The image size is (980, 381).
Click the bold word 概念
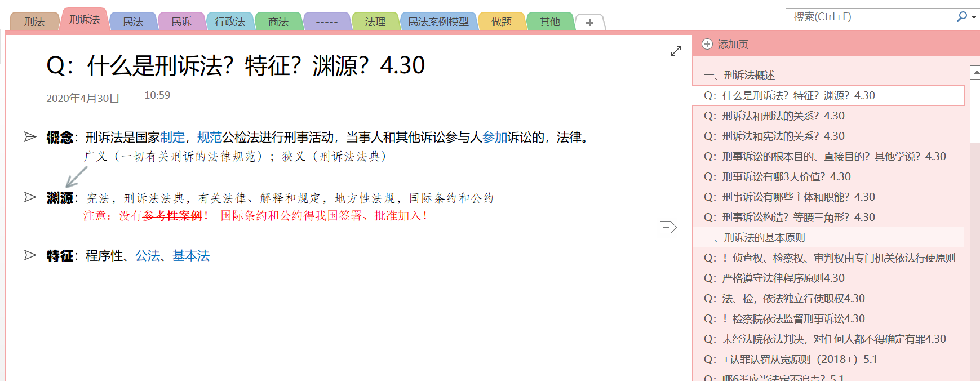click(x=60, y=138)
